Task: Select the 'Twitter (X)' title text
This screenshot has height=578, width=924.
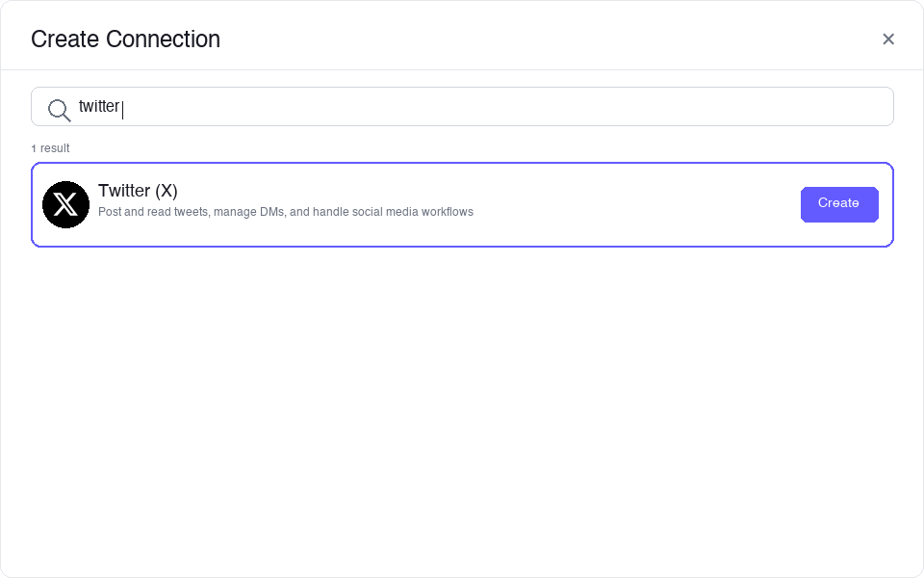Action: [137, 191]
